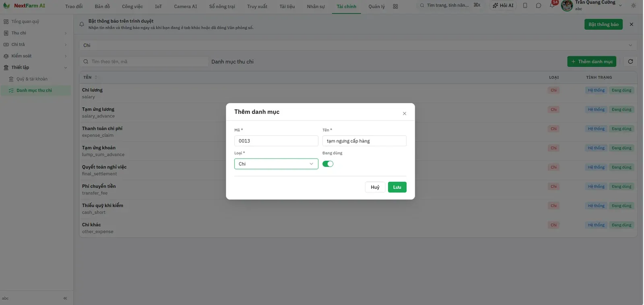
Task: Open the Loại dropdown in dialog
Action: pyautogui.click(x=276, y=164)
